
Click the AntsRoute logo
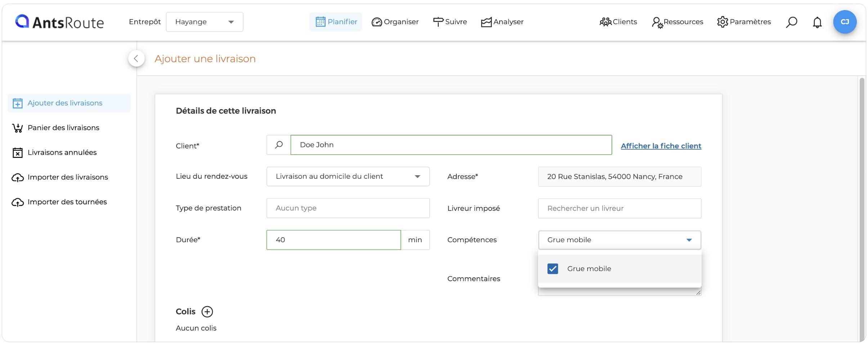59,22
